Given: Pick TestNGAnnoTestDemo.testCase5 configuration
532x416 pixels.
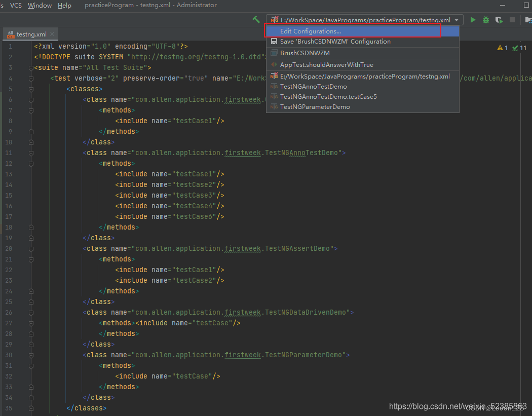Looking at the screenshot, I should pos(362,97).
